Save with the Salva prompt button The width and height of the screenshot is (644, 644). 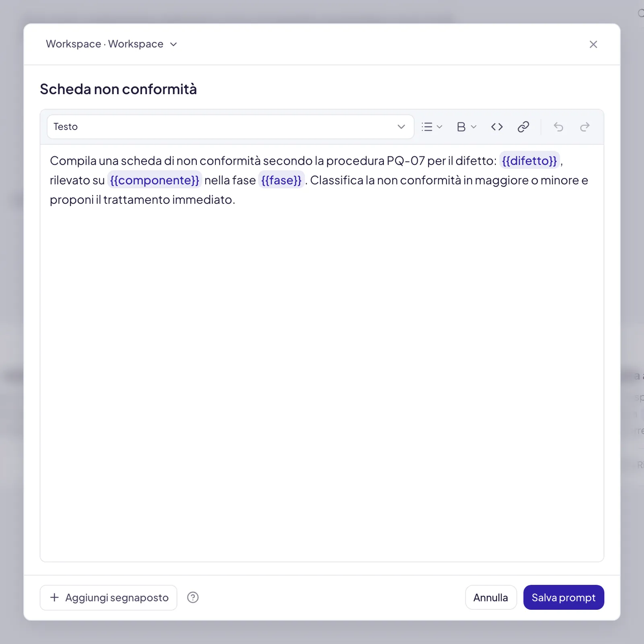click(x=563, y=597)
